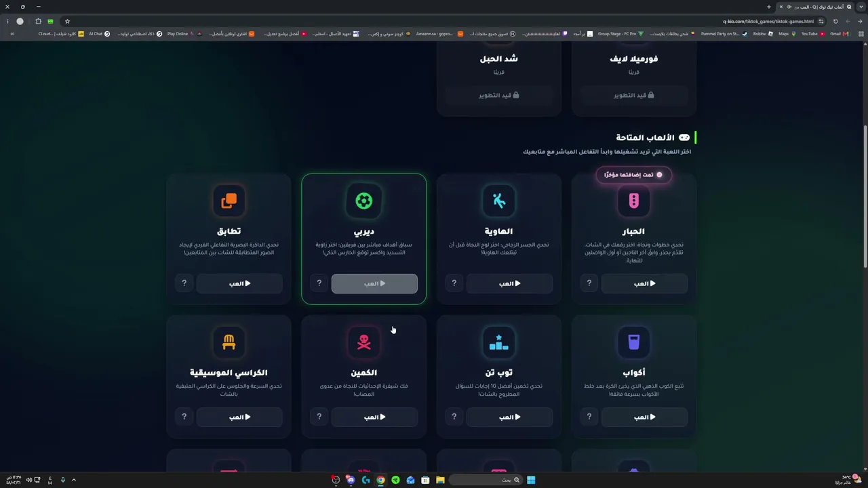This screenshot has width=868, height=488.
Task: Open help question mark for Derby game
Action: 319,283
